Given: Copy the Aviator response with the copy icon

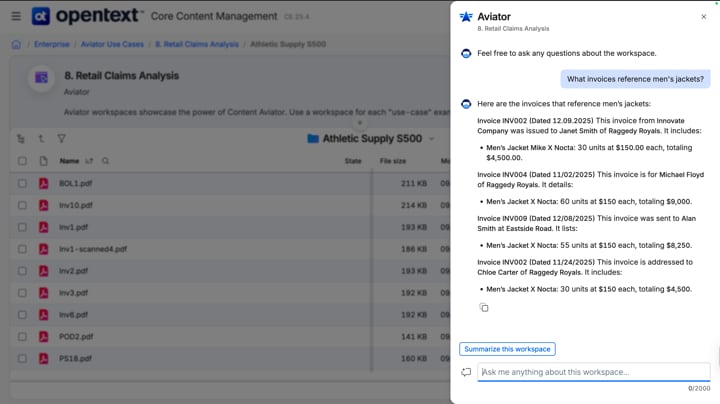Looking at the screenshot, I should click(x=484, y=308).
